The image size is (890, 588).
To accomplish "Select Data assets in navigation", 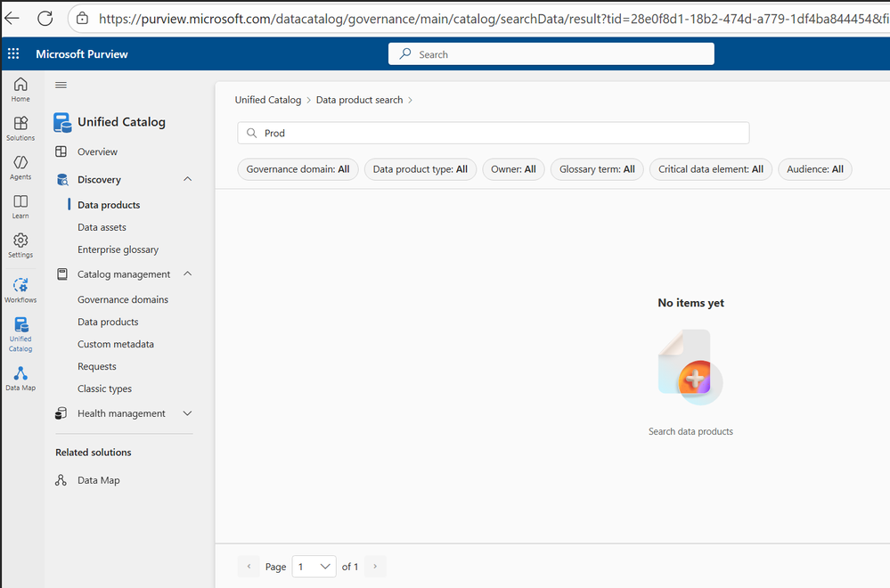I will tap(102, 227).
